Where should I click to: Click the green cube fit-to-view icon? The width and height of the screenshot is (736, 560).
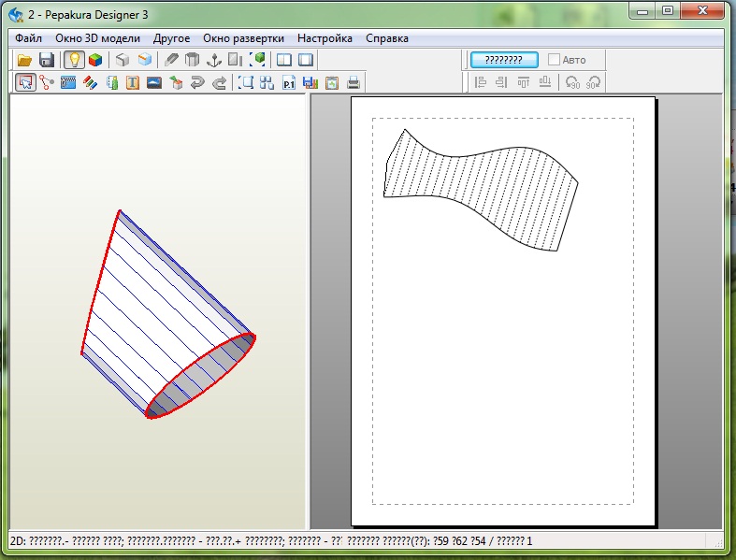coord(257,60)
